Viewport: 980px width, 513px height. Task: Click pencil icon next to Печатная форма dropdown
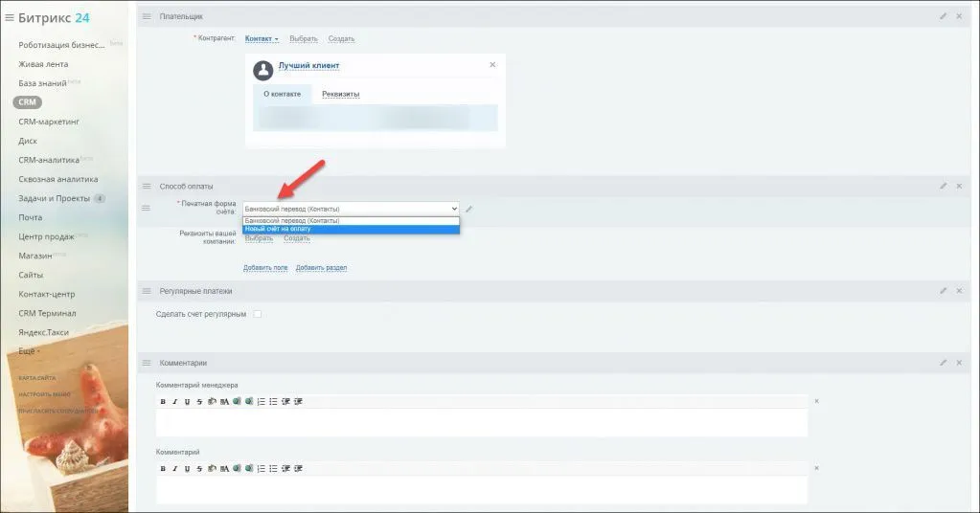click(469, 209)
